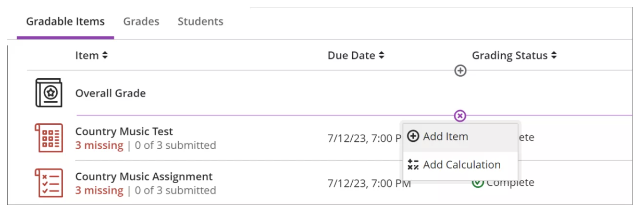Click the Overall Grade gradebook icon
The image size is (644, 215).
tap(48, 93)
